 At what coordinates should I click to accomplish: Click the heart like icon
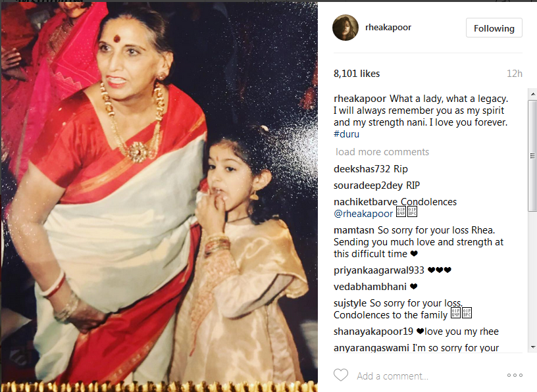(341, 375)
